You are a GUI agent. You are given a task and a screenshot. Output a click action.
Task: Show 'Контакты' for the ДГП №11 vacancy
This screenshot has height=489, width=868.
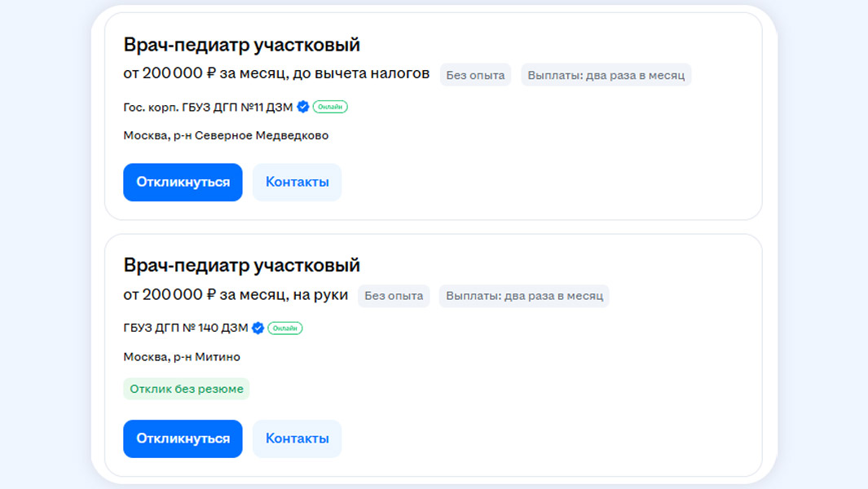tap(297, 182)
